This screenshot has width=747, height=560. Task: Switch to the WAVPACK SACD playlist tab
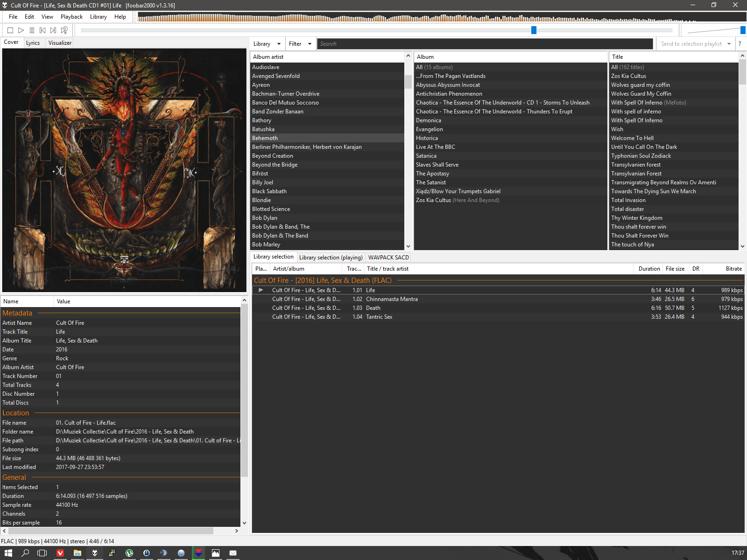[388, 258]
